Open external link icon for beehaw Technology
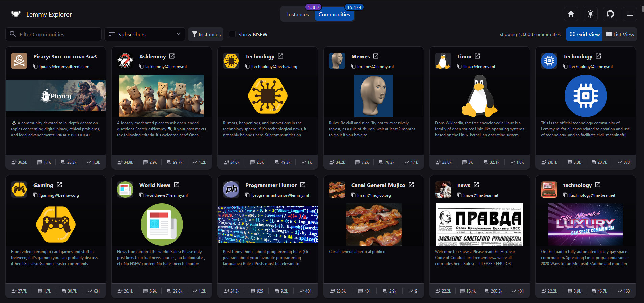This screenshot has height=303, width=644. [x=280, y=56]
